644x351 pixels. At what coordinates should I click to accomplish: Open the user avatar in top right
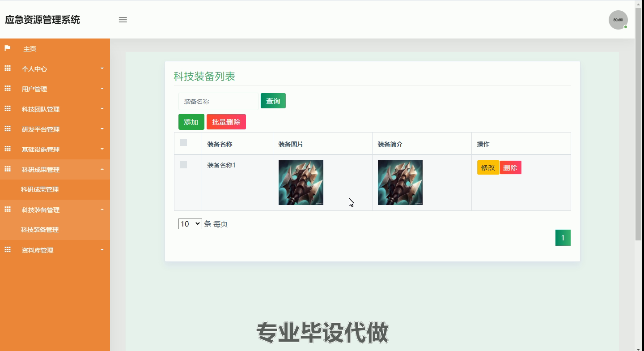point(618,20)
